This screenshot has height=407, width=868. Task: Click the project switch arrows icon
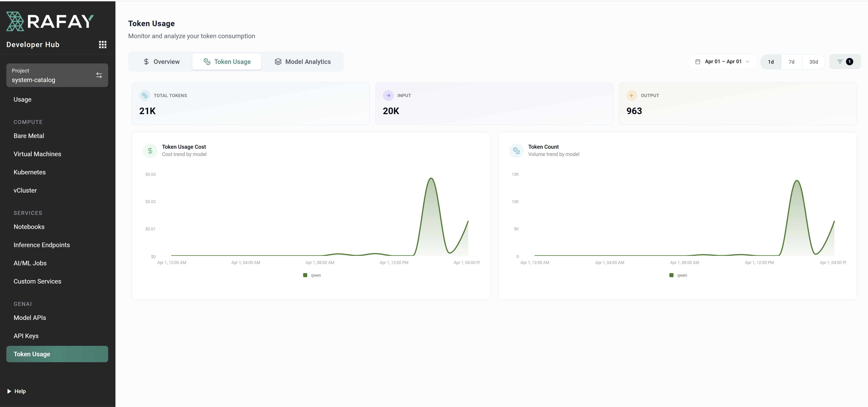[99, 75]
